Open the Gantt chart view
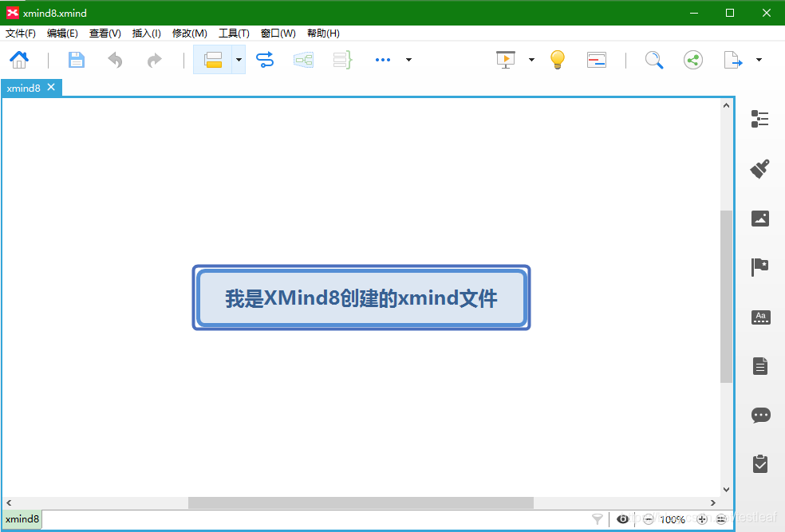This screenshot has height=532, width=785. click(596, 60)
